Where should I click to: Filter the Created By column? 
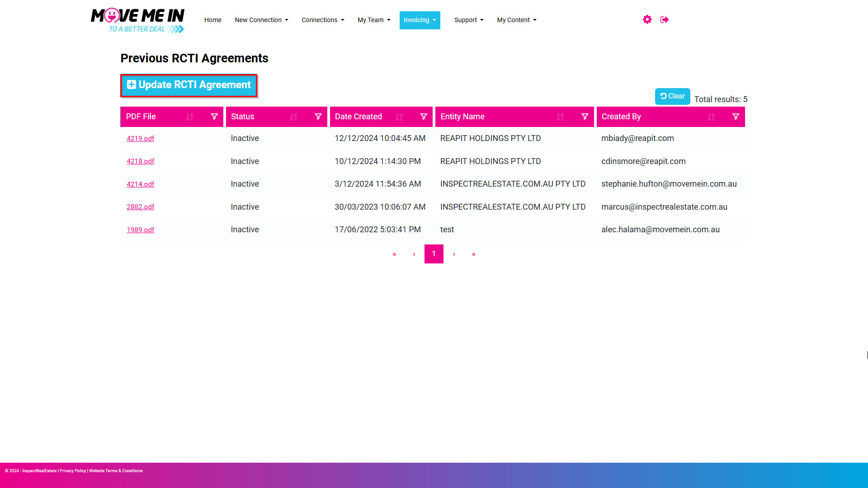pyautogui.click(x=736, y=117)
